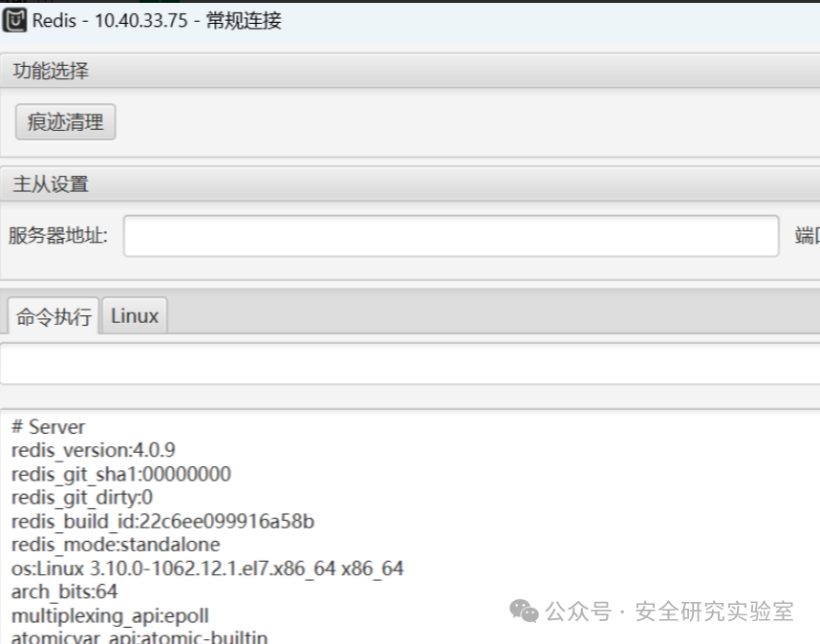Collapse the 主从设置 panel header

click(410, 184)
